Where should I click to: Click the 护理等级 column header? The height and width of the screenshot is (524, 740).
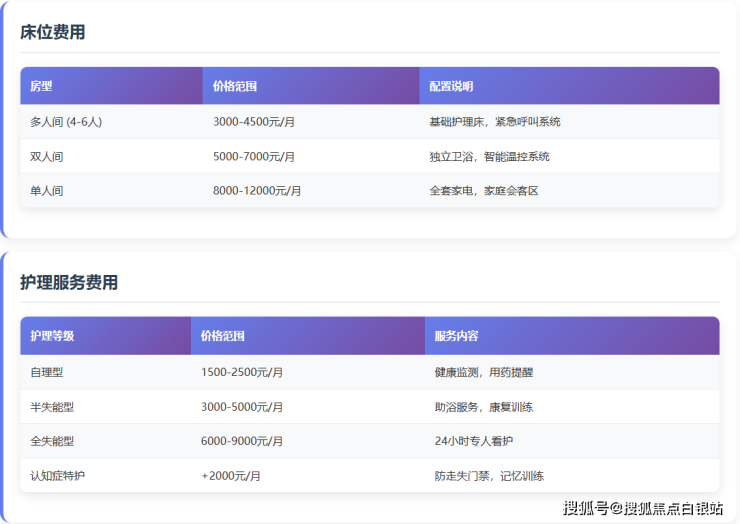(52, 336)
